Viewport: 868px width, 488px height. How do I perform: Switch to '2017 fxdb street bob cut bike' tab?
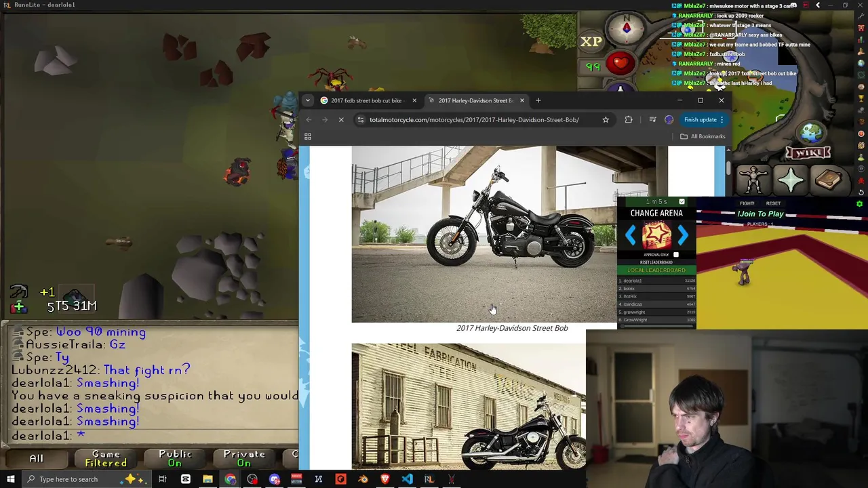pyautogui.click(x=366, y=100)
